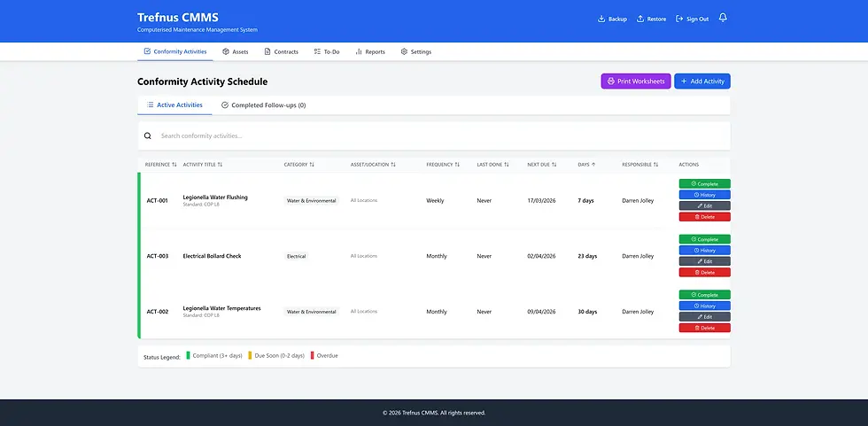
Task: Sort by Activity Title column arrows
Action: pyautogui.click(x=220, y=165)
